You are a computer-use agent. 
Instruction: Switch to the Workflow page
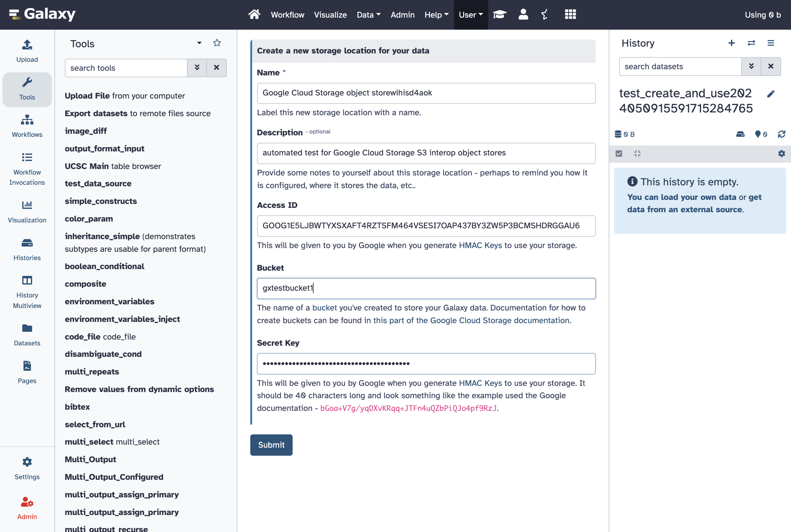[287, 15]
